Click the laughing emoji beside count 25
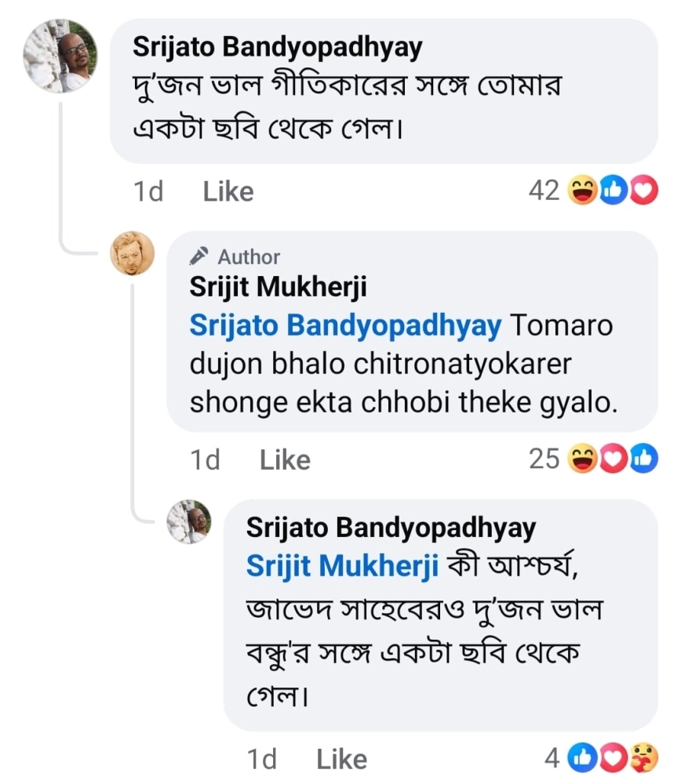The height and width of the screenshot is (784, 681). coord(583,459)
